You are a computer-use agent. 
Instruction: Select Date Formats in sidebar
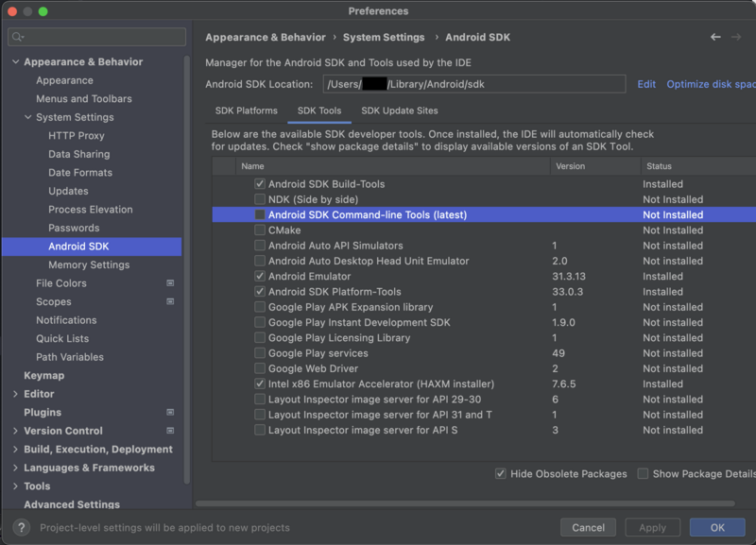click(80, 173)
